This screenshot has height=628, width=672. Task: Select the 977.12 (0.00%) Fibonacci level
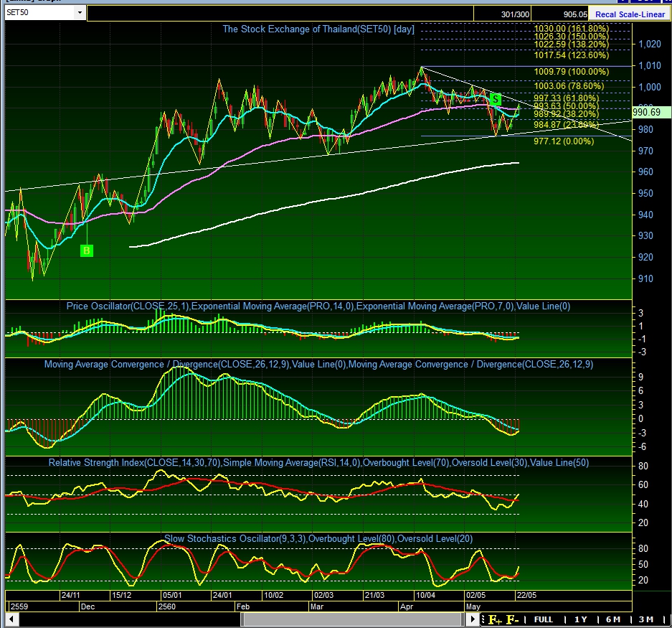coord(564,141)
